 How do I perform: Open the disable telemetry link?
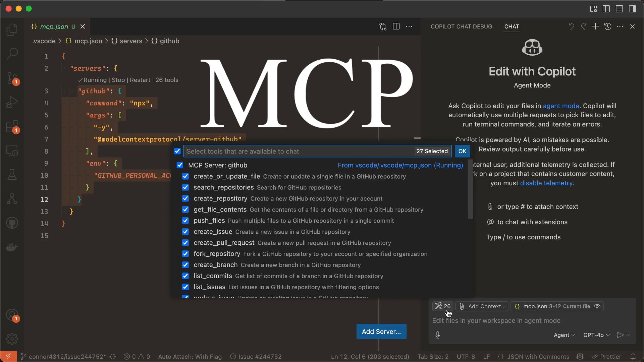coord(546,183)
